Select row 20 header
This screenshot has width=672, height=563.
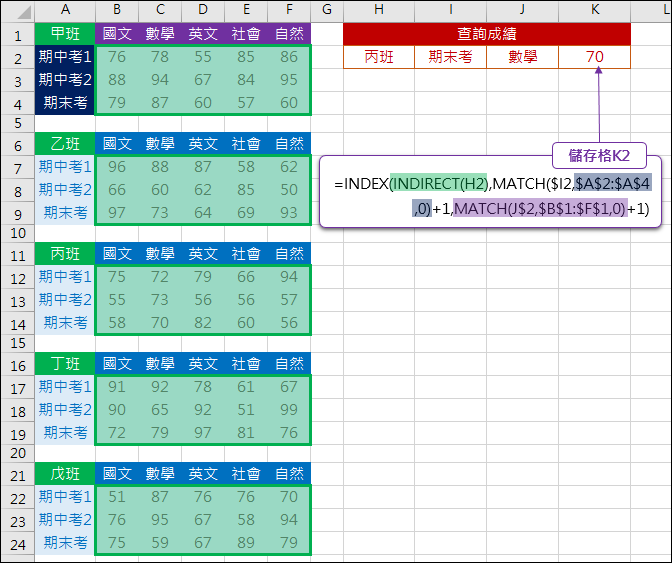click(18, 453)
